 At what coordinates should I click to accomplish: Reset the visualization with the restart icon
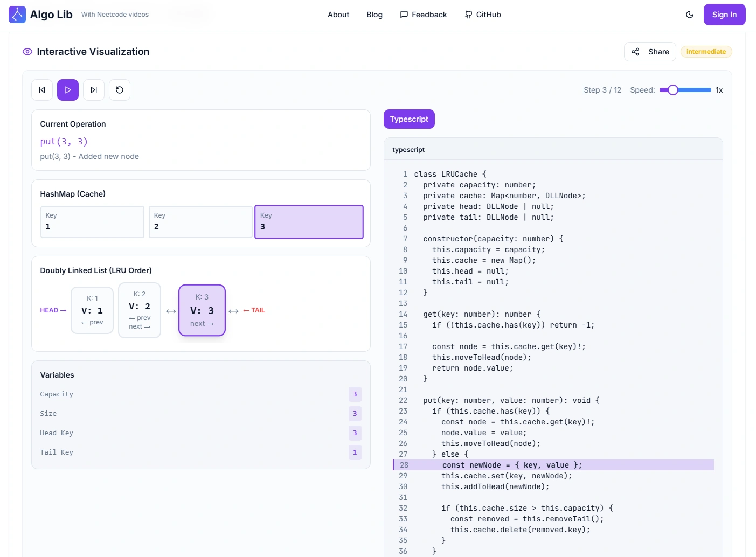(x=120, y=90)
